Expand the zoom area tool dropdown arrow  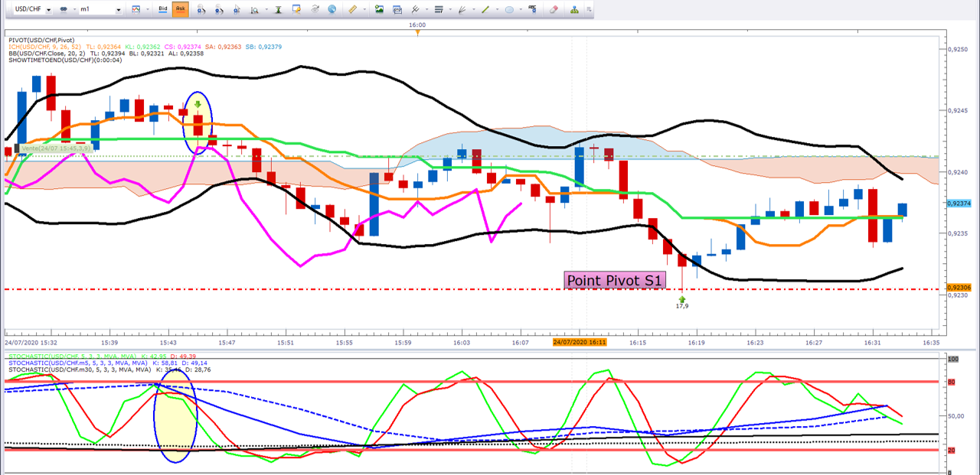266,9
